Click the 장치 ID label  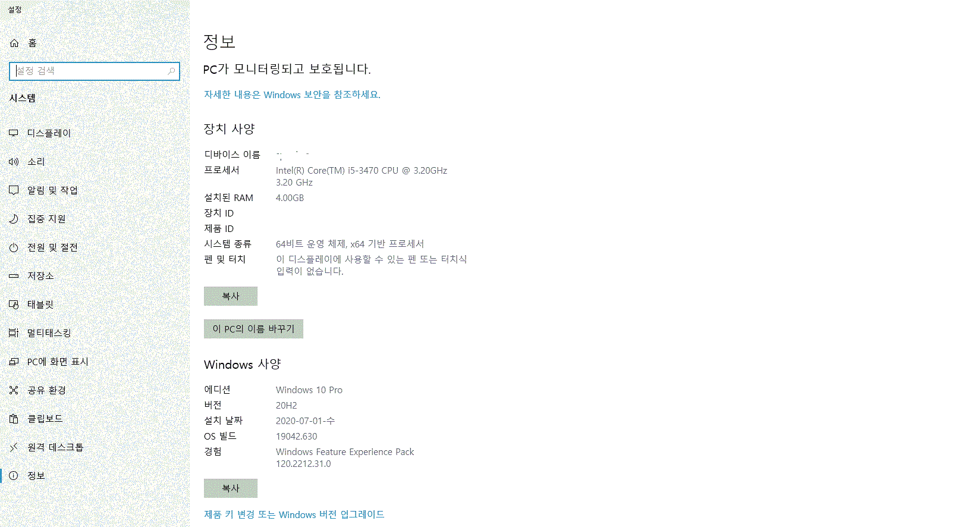tap(219, 213)
